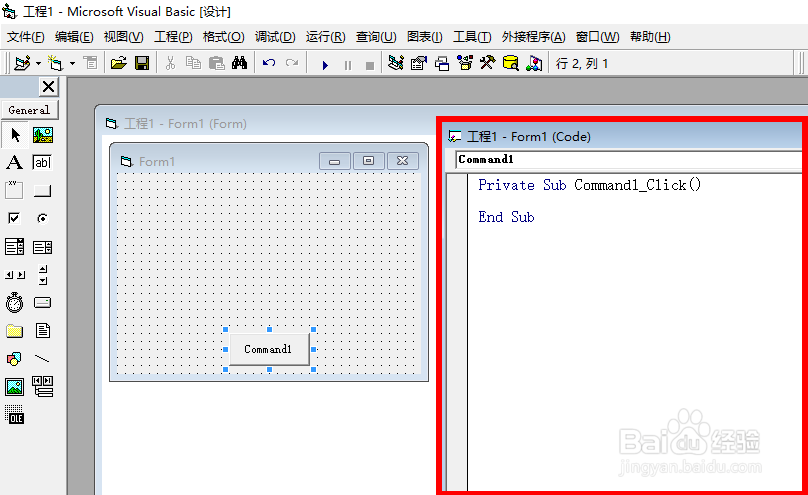Open the 视图(V) menu

point(124,37)
